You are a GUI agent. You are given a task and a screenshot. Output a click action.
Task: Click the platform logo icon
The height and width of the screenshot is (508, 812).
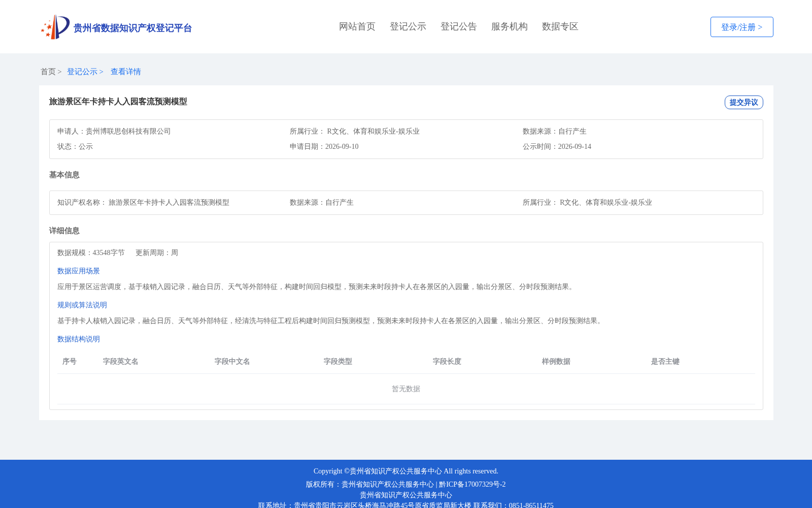click(x=55, y=27)
